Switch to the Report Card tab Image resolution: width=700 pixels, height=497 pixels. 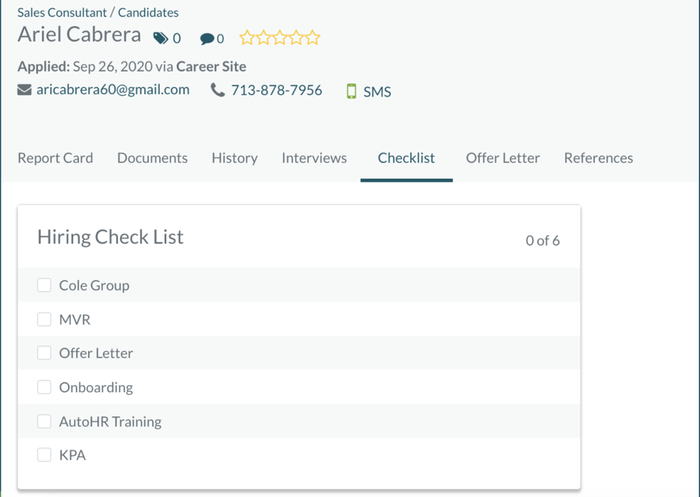(x=55, y=158)
